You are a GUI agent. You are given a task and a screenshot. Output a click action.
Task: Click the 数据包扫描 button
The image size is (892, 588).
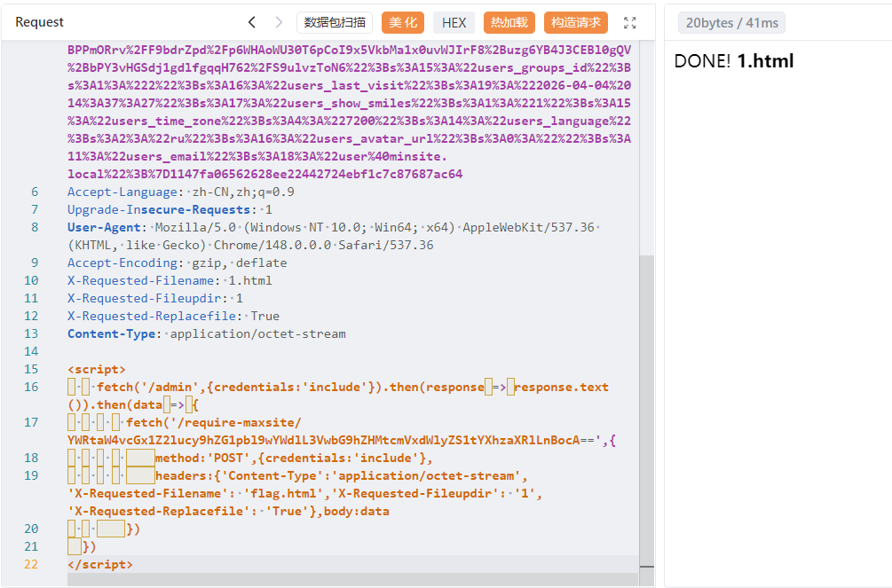point(335,23)
